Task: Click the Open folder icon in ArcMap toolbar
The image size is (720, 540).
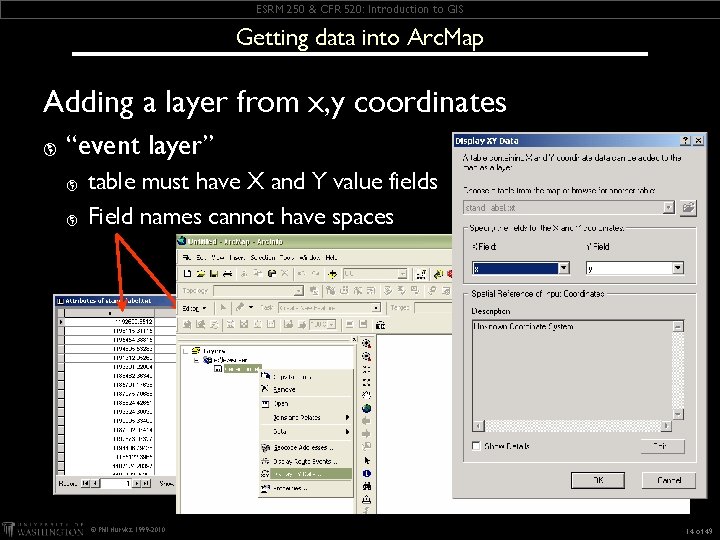Action: pos(201,274)
